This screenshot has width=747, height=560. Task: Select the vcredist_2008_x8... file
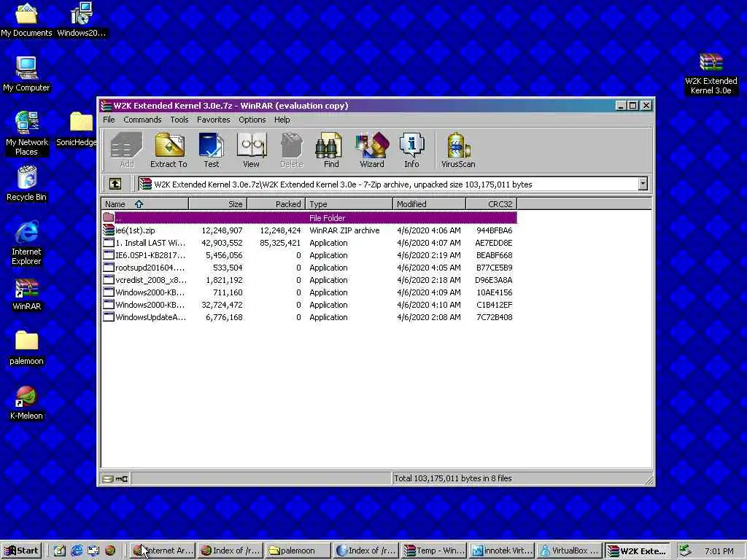click(309, 280)
